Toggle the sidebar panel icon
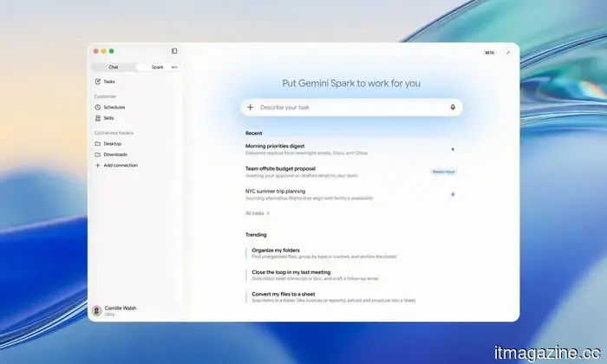This screenshot has height=364, width=607. [x=174, y=51]
